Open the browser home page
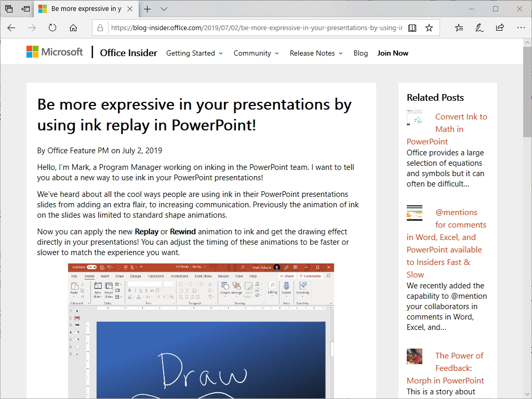 73,28
